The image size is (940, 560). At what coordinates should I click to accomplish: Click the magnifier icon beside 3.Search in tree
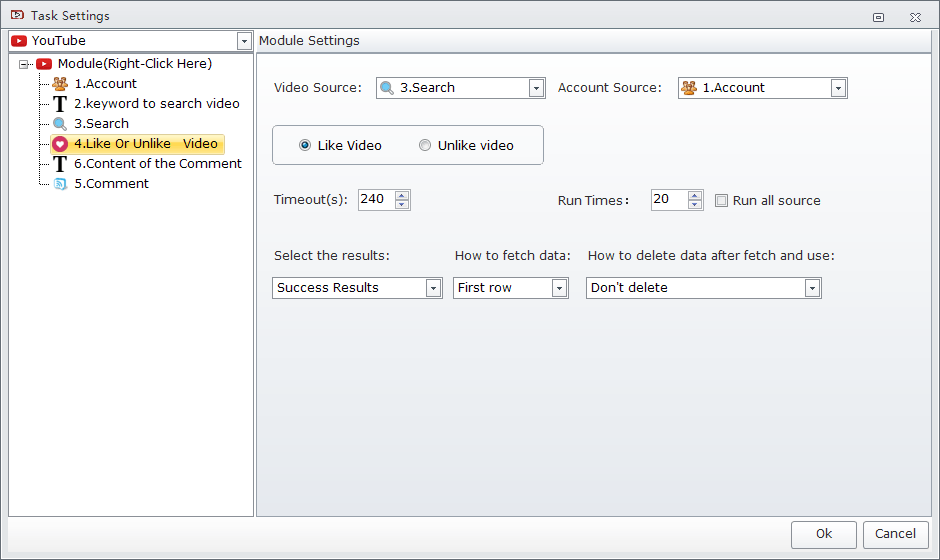tap(60, 124)
